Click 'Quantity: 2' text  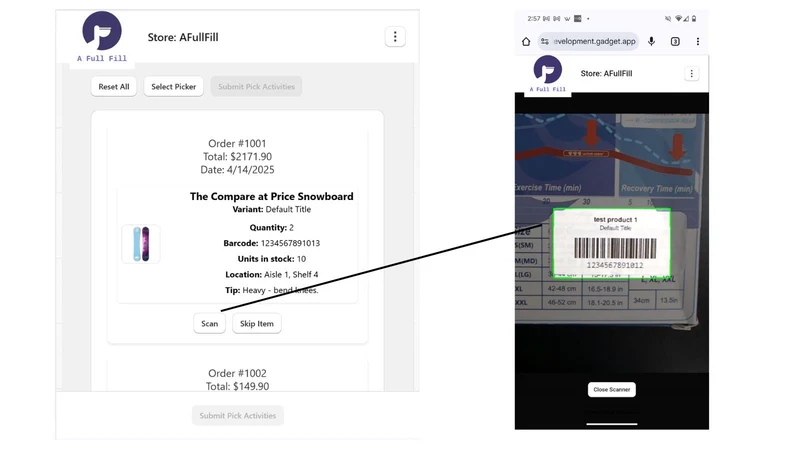click(x=271, y=228)
